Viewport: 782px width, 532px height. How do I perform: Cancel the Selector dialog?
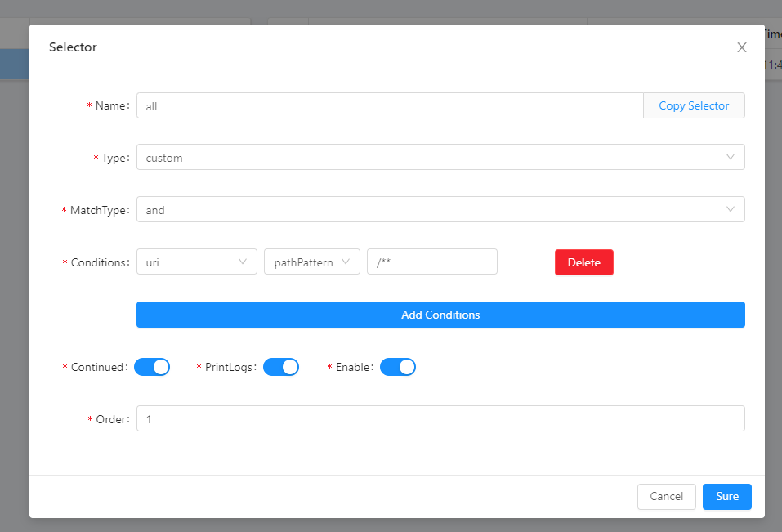pyautogui.click(x=666, y=497)
